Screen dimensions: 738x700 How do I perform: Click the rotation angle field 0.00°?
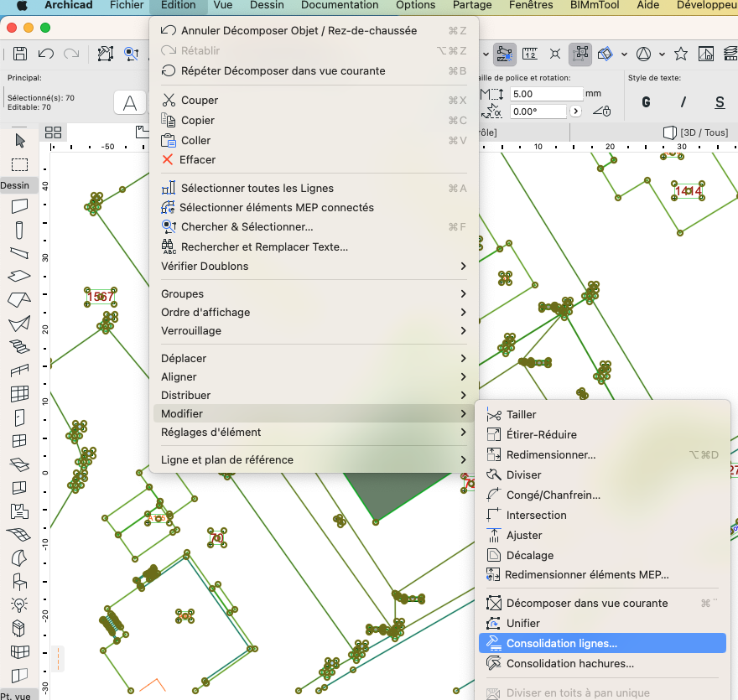pos(538,111)
